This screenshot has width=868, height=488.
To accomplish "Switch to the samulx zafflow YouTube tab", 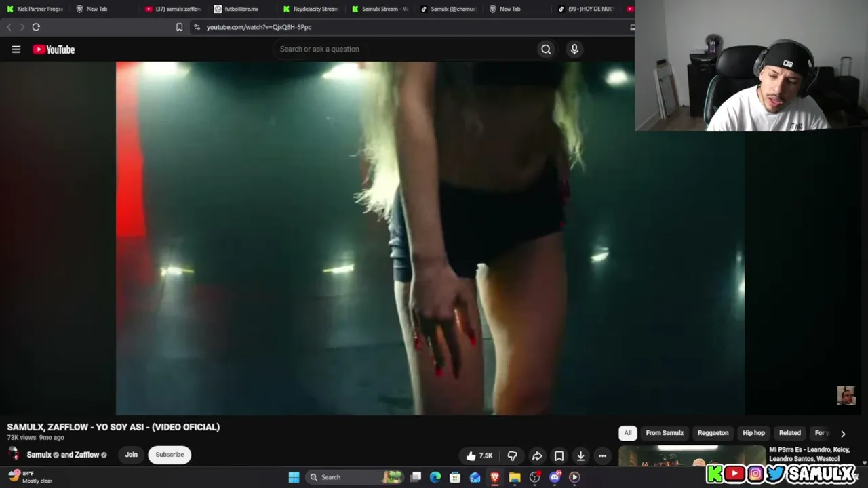I will (x=174, y=9).
